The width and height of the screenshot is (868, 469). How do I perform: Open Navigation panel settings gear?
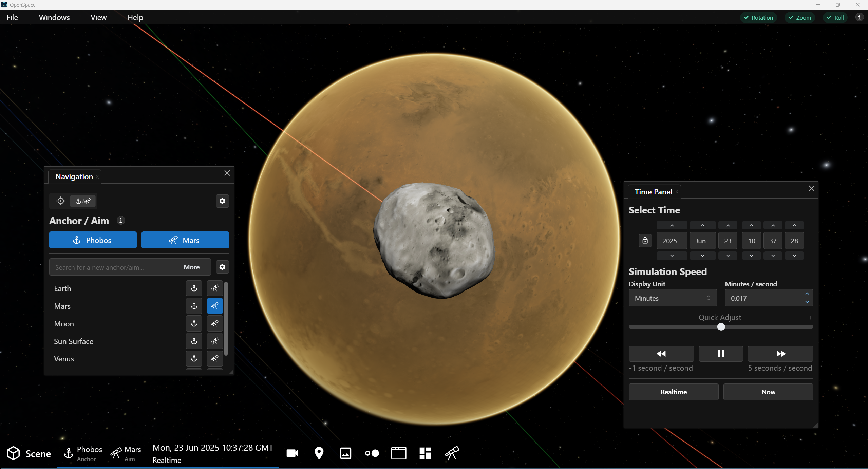222,201
